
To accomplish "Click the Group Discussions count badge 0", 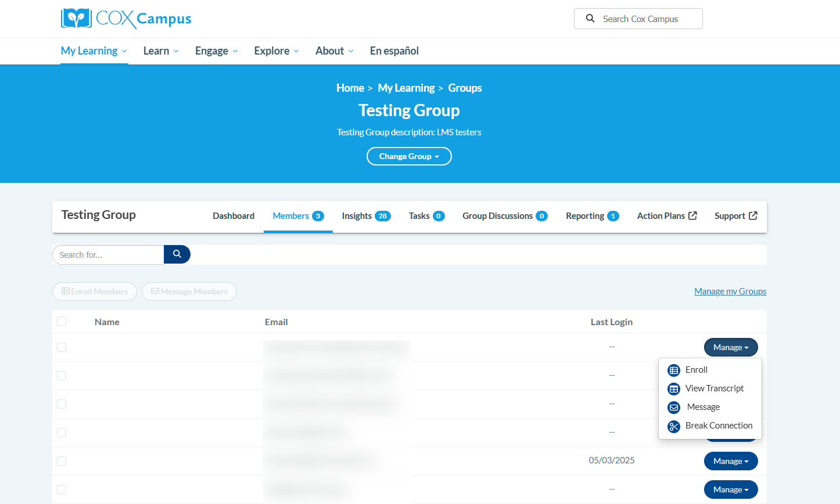I will coord(541,216).
